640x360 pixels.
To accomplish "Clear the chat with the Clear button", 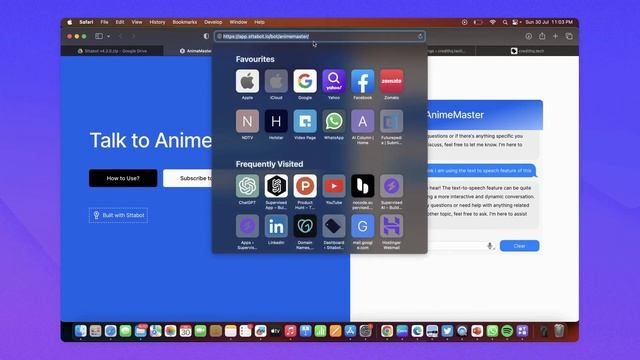I will click(x=519, y=246).
